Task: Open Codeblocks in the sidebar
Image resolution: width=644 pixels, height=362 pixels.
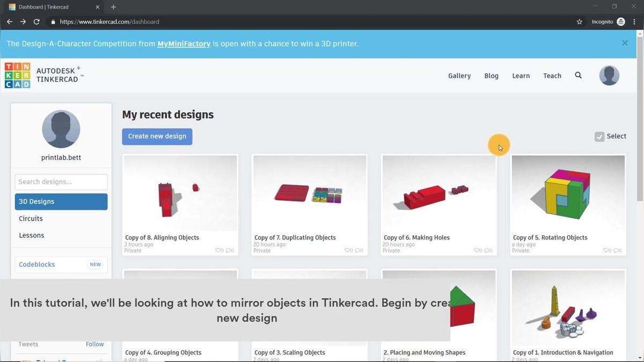Action: [x=61, y=264]
